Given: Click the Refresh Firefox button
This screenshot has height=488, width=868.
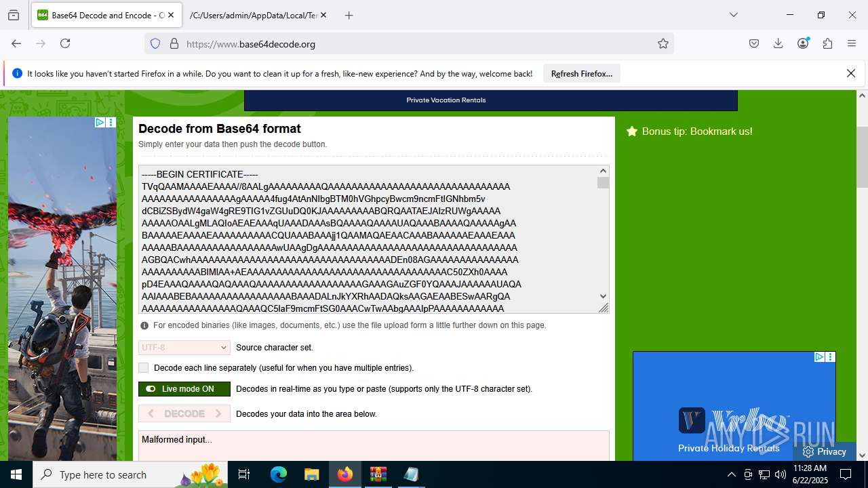Looking at the screenshot, I should pos(581,74).
